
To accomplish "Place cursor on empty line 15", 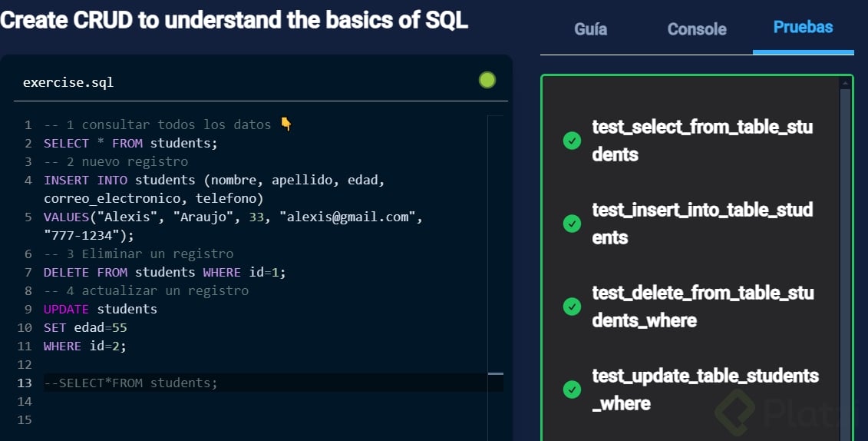I will click(x=230, y=419).
